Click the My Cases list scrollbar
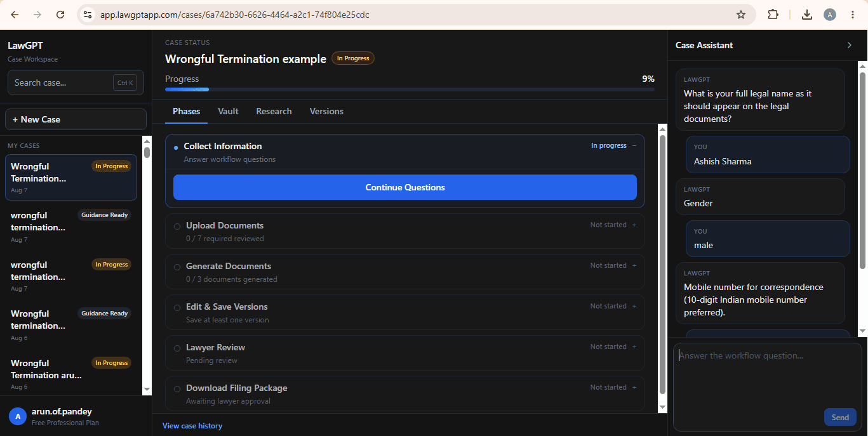 (x=147, y=267)
